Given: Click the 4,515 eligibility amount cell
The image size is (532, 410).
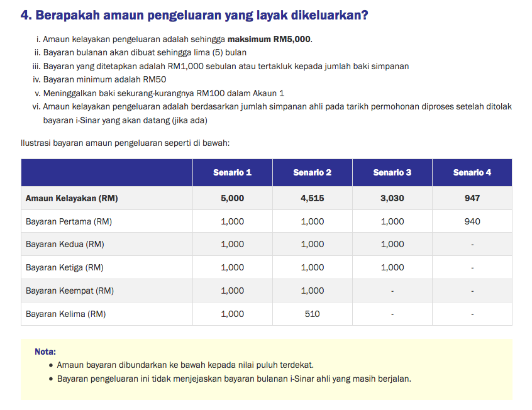Looking at the screenshot, I should coord(312,198).
